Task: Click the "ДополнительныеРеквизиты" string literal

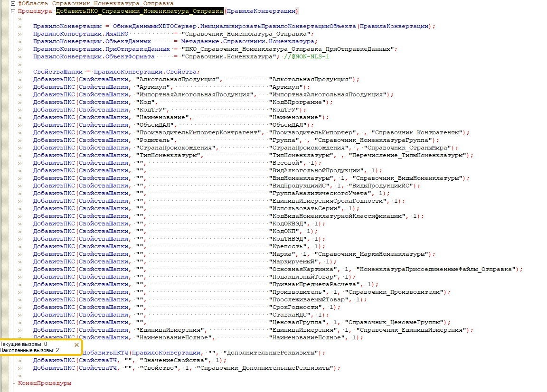Action: [273, 353]
